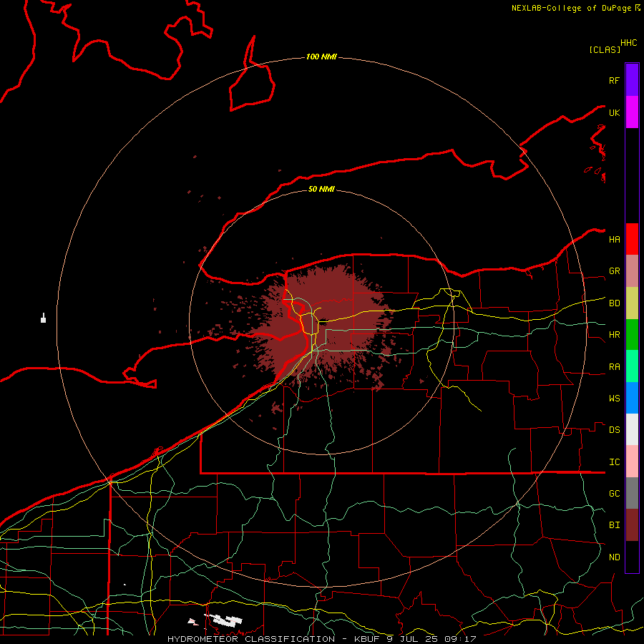
Task: Click the 'GC' legend label
Action: (x=615, y=494)
